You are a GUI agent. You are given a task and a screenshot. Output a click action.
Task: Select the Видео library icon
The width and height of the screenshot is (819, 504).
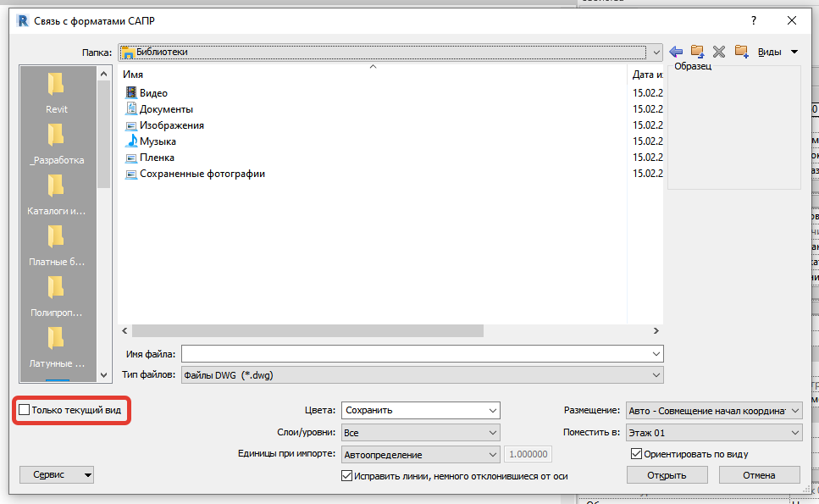point(131,93)
